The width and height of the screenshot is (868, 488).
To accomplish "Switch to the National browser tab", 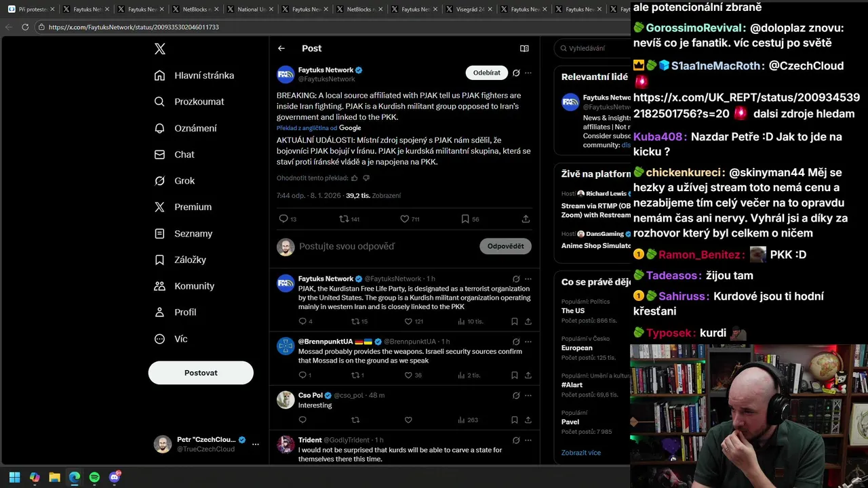I will point(251,9).
